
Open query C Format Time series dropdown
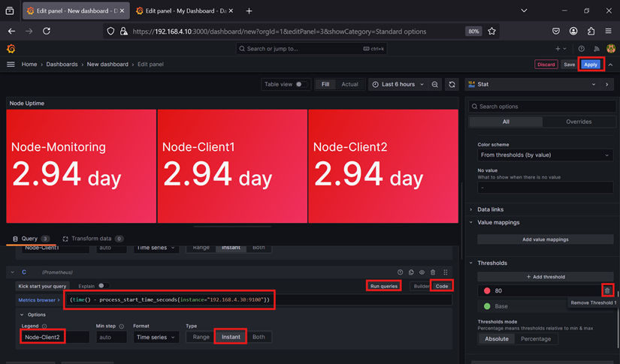click(x=156, y=337)
